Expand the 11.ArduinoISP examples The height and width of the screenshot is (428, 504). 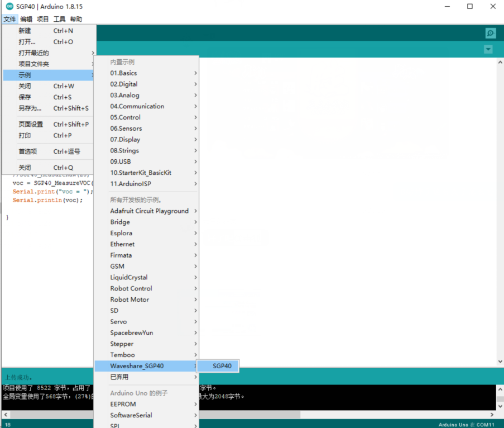pyautogui.click(x=147, y=184)
